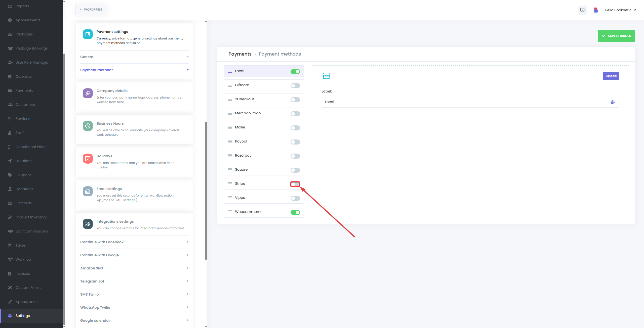Click the Workflow icon in sidebar

[x=10, y=259]
